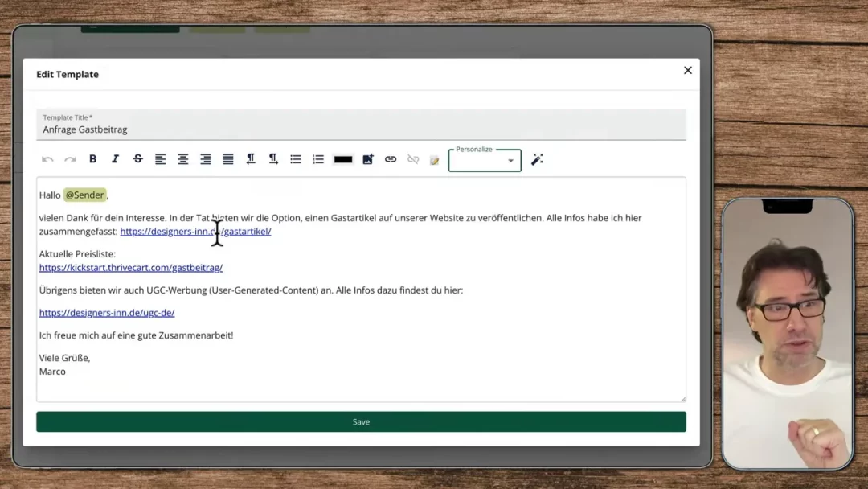Toggle italic text formatting
868x489 pixels.
pos(115,159)
